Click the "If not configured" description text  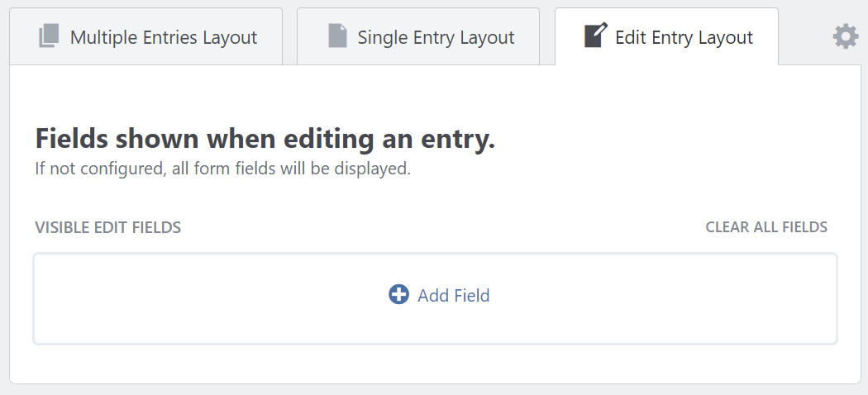pyautogui.click(x=222, y=169)
